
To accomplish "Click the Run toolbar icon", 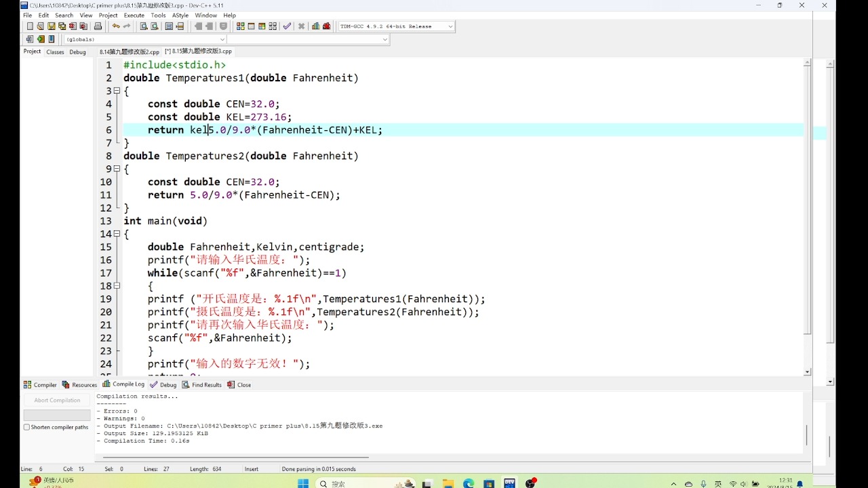I will point(251,26).
